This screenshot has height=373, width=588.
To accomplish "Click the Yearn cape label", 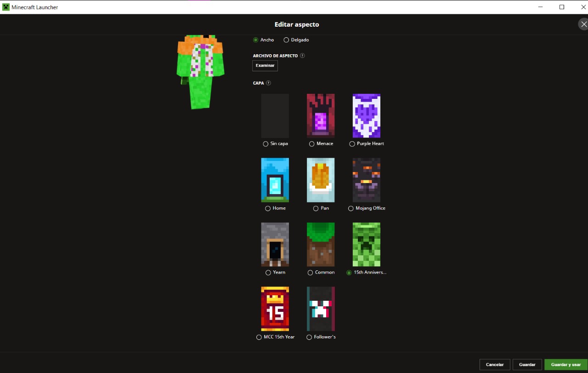I will click(x=279, y=273).
